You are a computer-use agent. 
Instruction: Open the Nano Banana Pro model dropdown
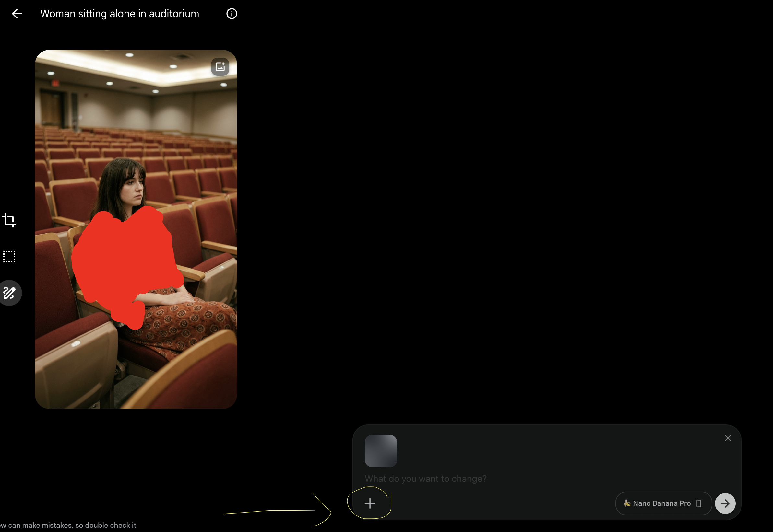pos(663,503)
